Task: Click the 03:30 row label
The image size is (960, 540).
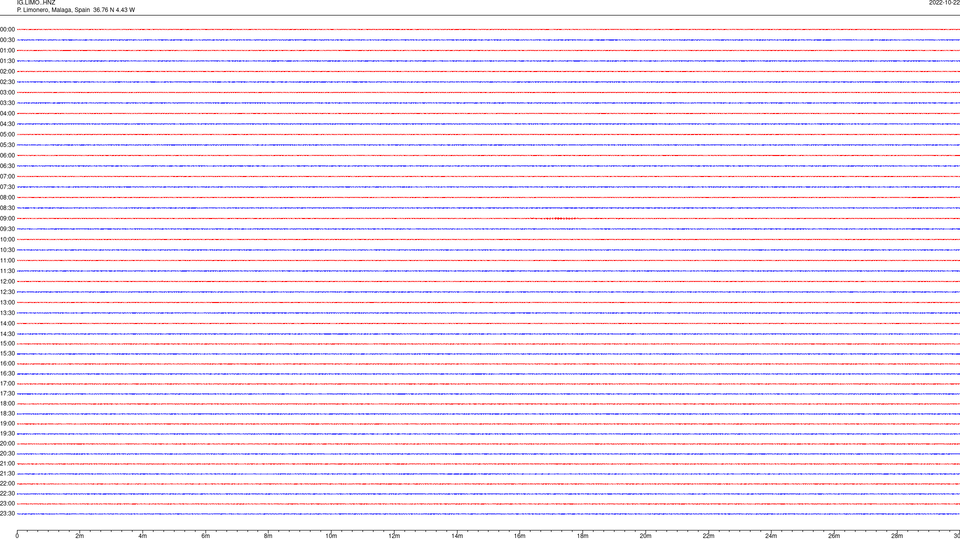Action: coord(7,103)
